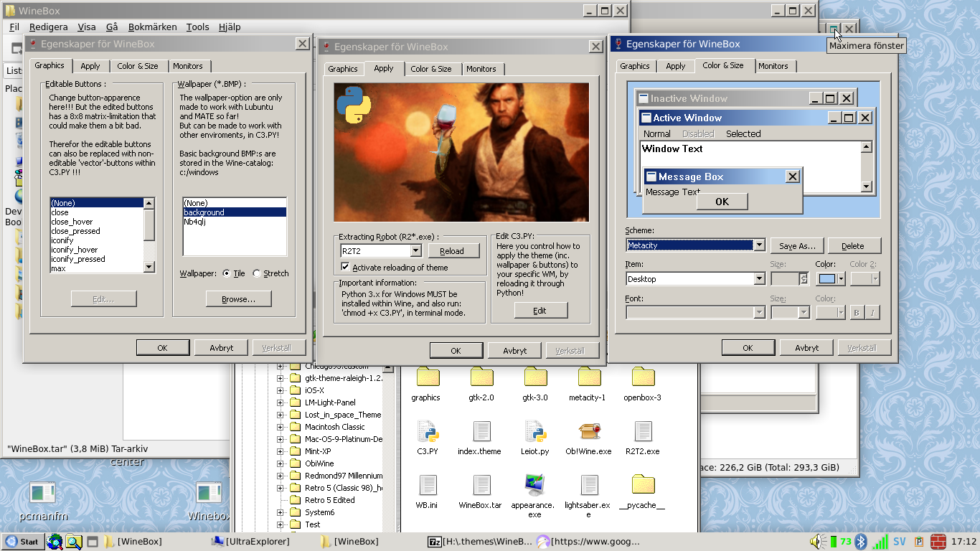Expand the LM-Light-Panel tree folder
Image resolution: width=980 pixels, height=551 pixels.
(x=281, y=402)
